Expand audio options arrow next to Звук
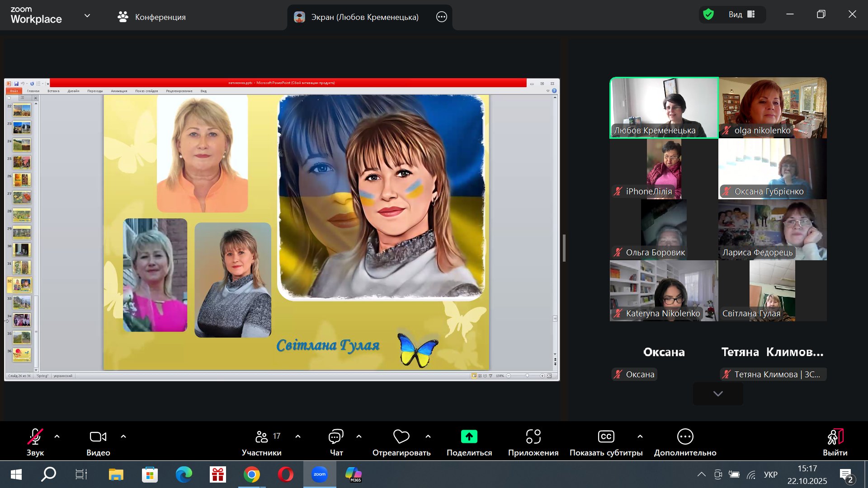Screen dimensions: 868x488 click(57, 436)
